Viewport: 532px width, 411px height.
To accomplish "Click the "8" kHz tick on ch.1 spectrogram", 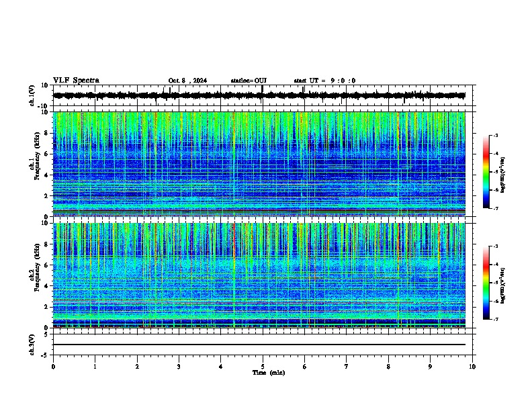I will (47, 133).
